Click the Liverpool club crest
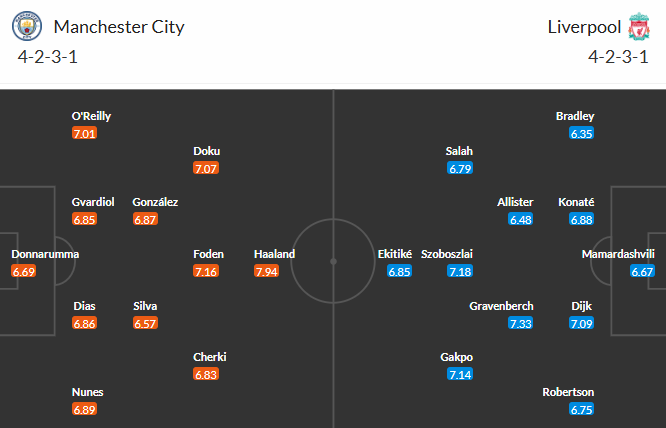This screenshot has height=428, width=666. click(x=637, y=27)
